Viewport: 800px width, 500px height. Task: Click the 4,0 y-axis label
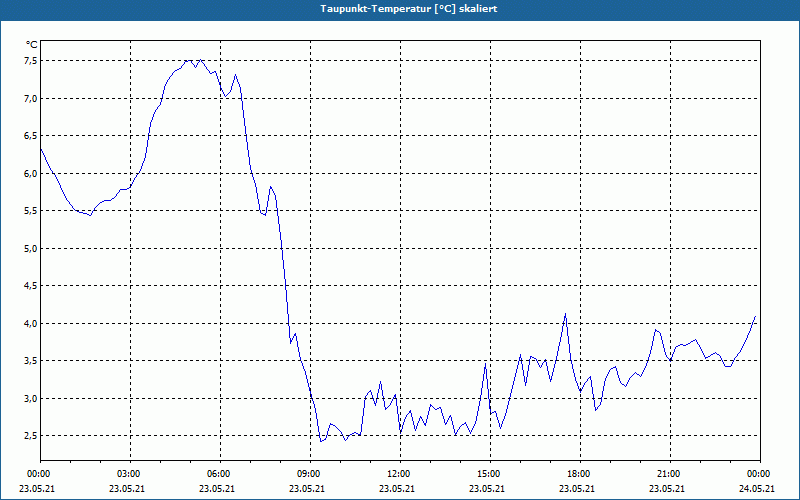coord(31,323)
